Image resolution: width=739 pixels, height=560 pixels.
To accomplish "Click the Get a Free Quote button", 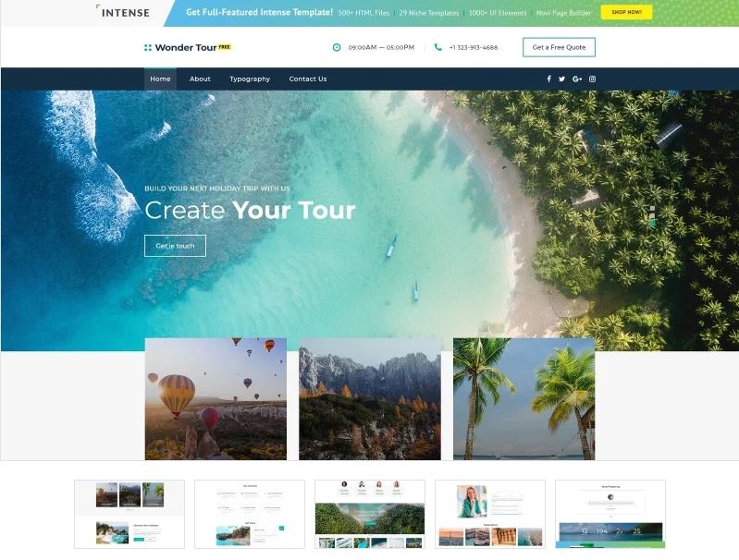I will (x=559, y=47).
